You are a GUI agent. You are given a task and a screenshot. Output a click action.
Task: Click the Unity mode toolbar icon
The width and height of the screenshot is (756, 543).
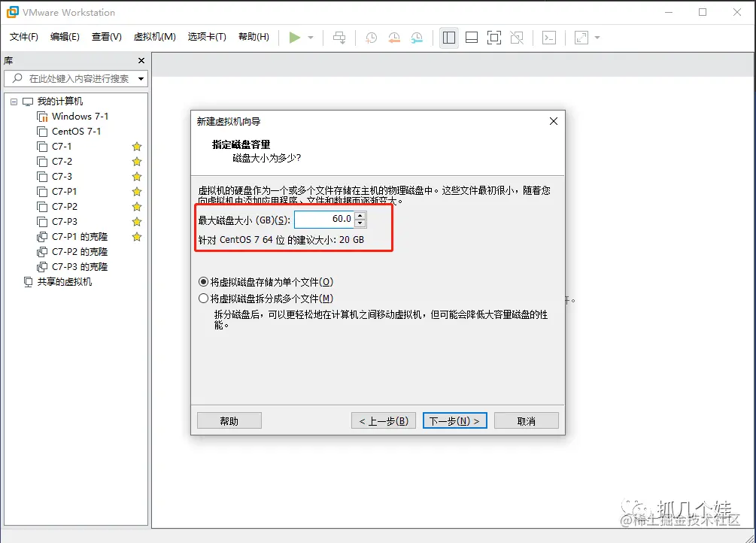517,38
